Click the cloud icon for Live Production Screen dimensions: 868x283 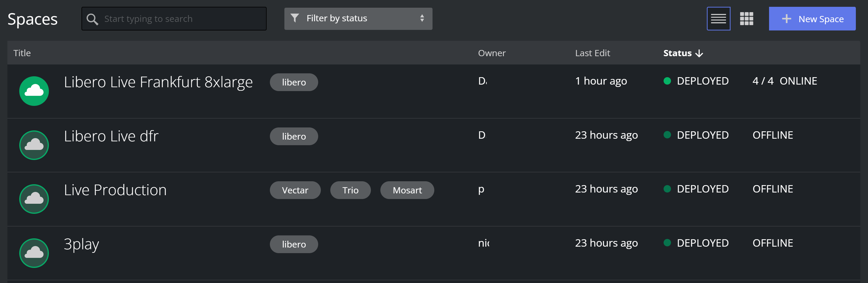pyautogui.click(x=34, y=199)
